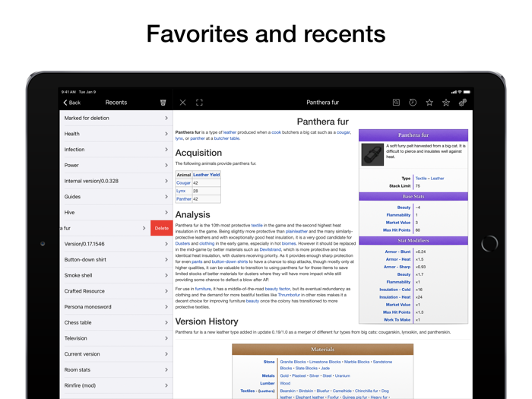532x399 pixels.
Task: Open 'Jade' link in Materials Stone row
Action: 325,368
